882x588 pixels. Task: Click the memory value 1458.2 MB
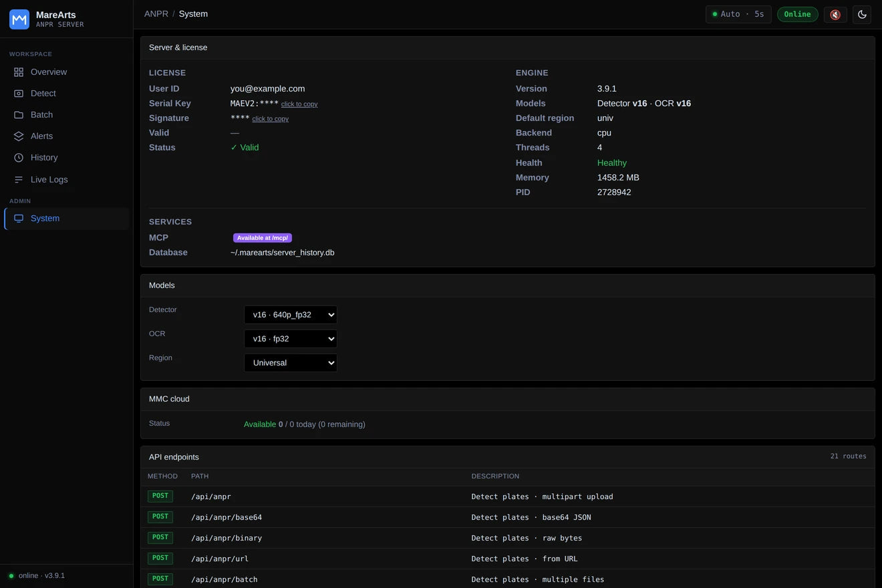tap(618, 178)
